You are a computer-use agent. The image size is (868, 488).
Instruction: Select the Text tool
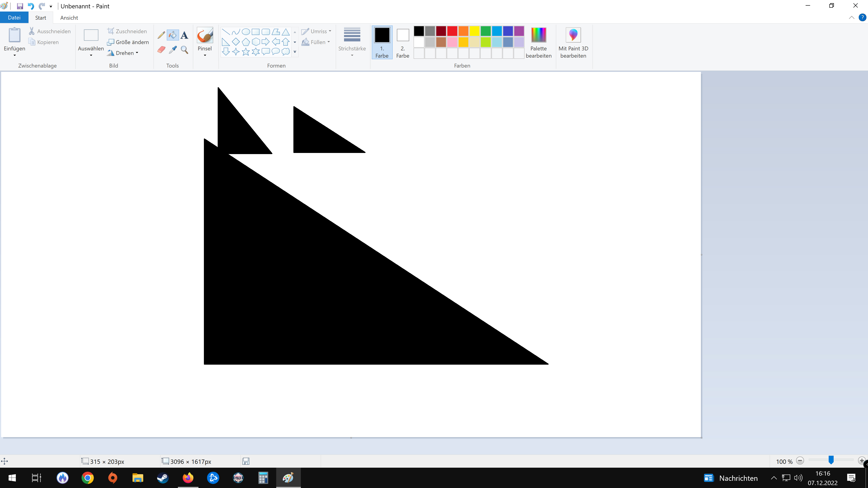click(184, 35)
